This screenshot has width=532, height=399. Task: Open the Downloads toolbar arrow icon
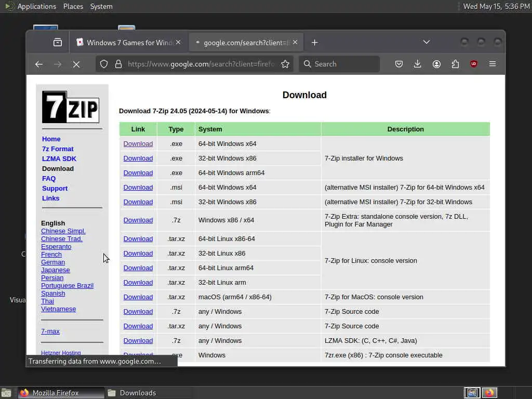(x=418, y=64)
